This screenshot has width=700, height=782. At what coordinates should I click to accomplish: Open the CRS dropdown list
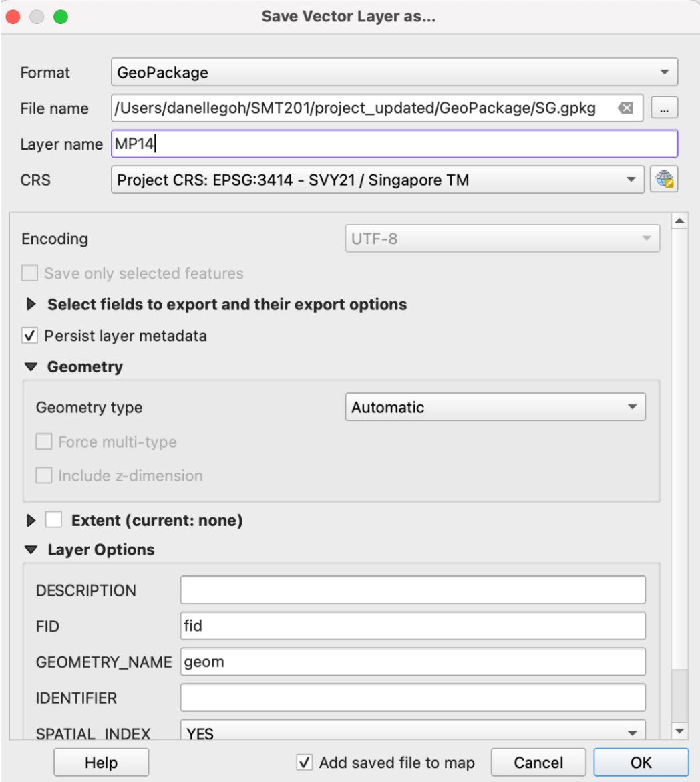click(x=377, y=180)
